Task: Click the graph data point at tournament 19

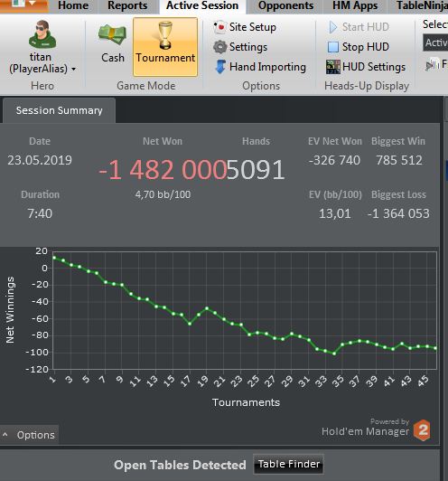Action: click(x=207, y=308)
